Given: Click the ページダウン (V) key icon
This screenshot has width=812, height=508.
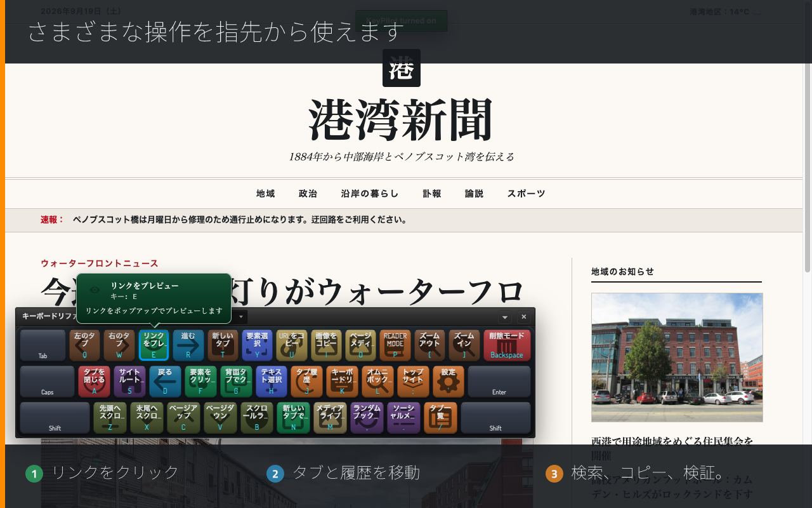Looking at the screenshot, I should [220, 418].
